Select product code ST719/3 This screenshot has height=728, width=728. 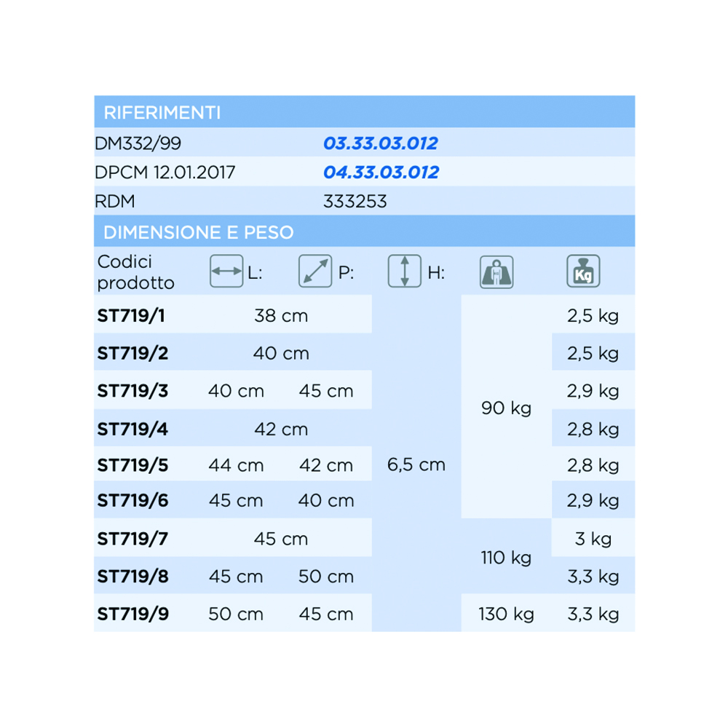(132, 391)
